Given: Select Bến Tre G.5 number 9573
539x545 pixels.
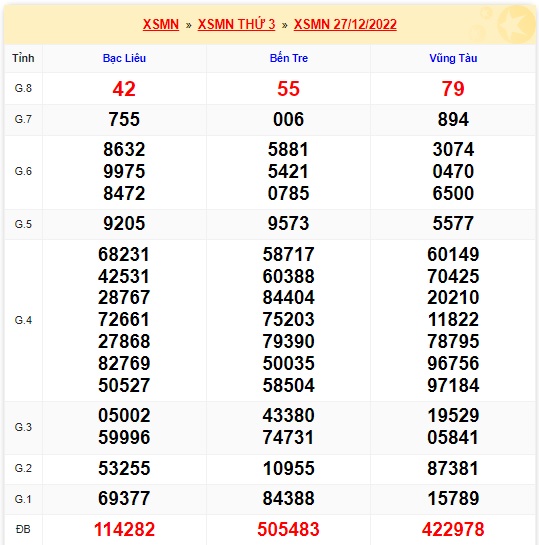Looking at the screenshot, I should tap(288, 223).
